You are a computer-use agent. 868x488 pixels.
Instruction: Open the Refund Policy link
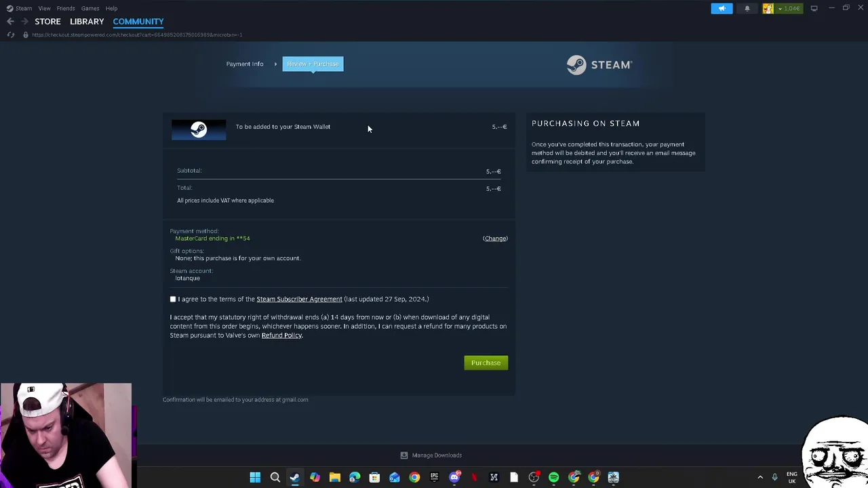point(281,335)
